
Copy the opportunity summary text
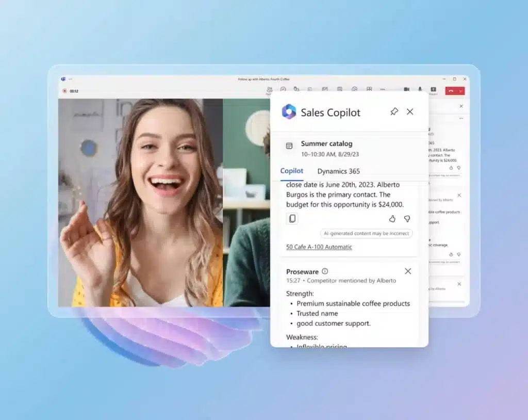[292, 218]
